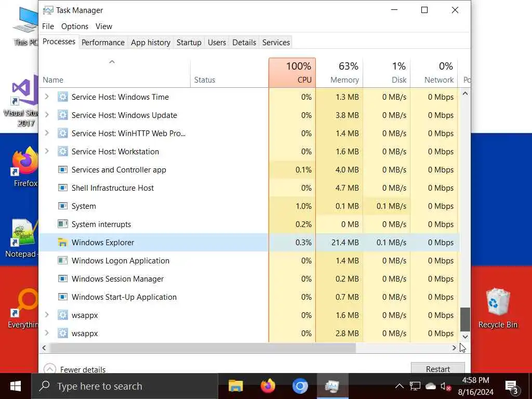Open the Action Center notifications icon
The height and width of the screenshot is (399, 532).
click(x=511, y=386)
